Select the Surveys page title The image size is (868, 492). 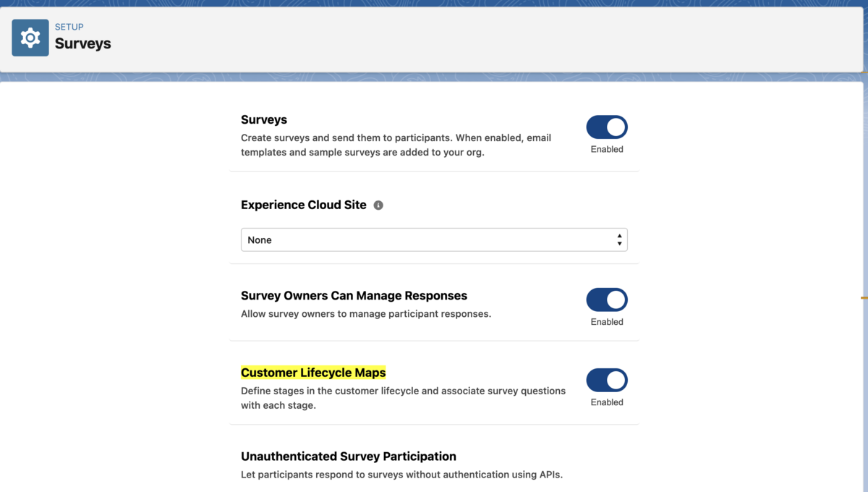82,43
